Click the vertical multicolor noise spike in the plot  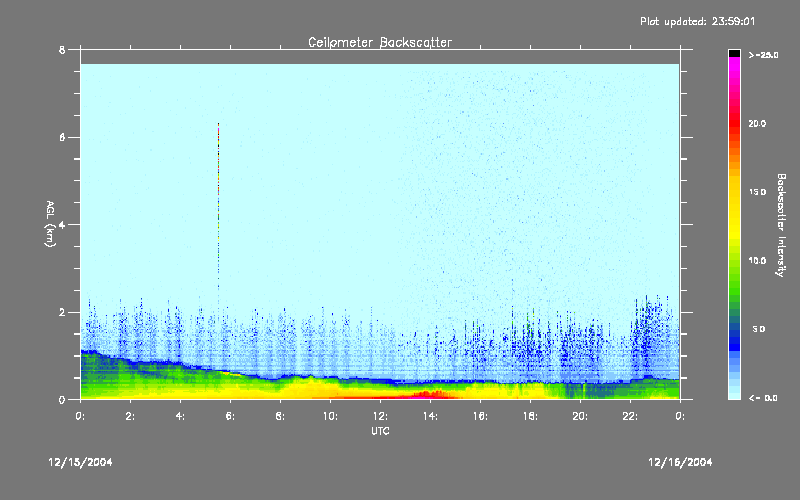click(x=218, y=214)
